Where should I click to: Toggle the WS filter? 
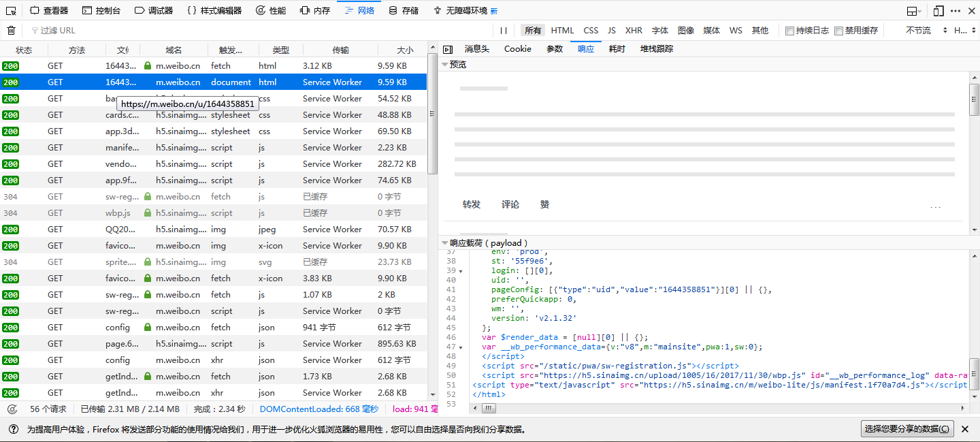pyautogui.click(x=736, y=30)
